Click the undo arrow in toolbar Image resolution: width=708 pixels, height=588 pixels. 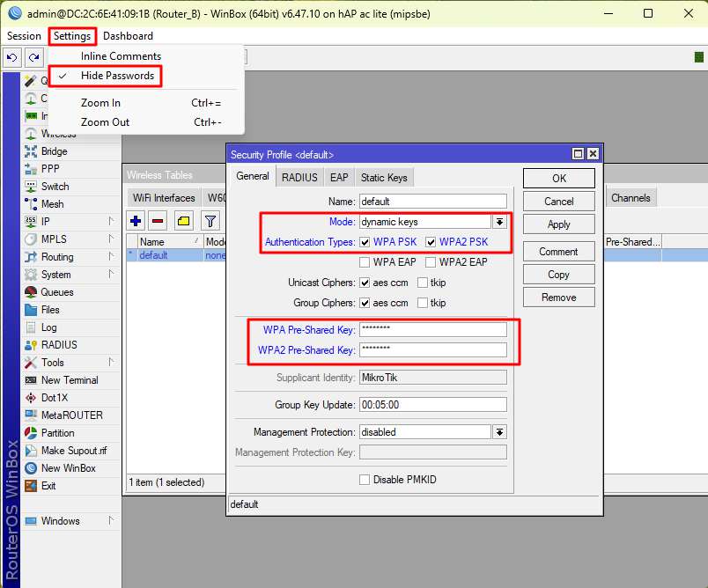12,57
